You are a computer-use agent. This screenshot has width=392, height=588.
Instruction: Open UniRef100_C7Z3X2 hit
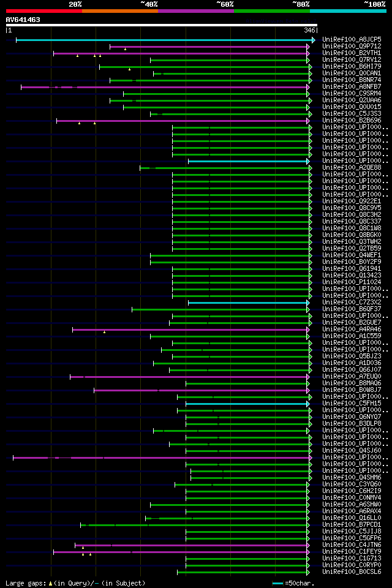coord(352,303)
